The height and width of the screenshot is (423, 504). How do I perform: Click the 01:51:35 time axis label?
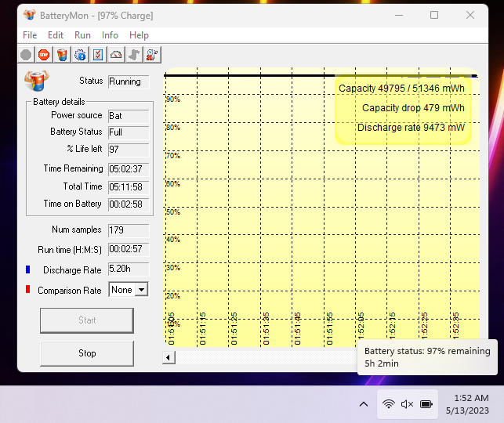coord(266,328)
